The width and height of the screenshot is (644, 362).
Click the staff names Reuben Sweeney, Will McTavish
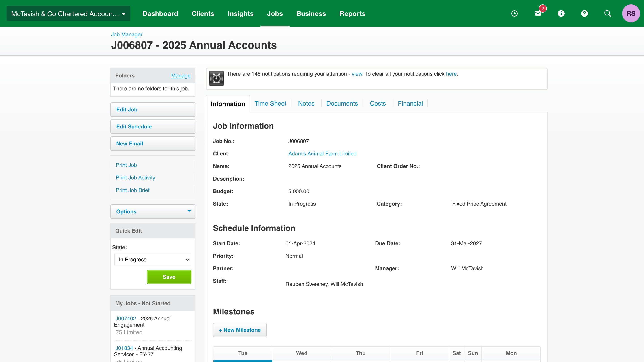point(324,284)
